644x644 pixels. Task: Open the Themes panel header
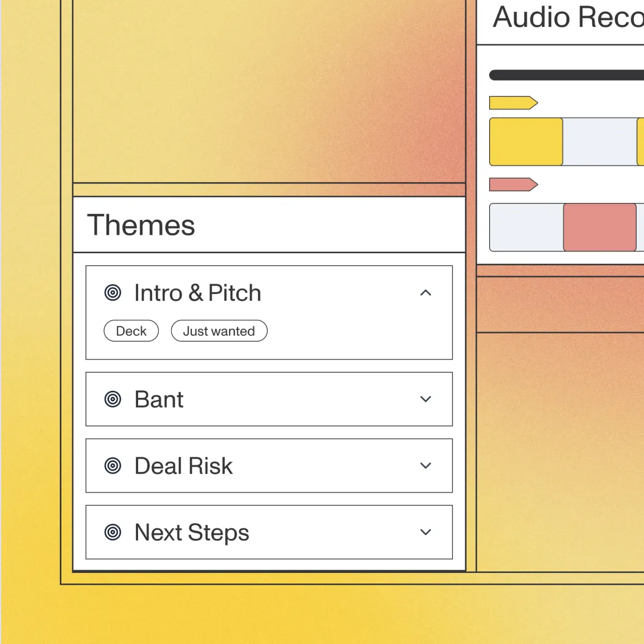(x=141, y=225)
